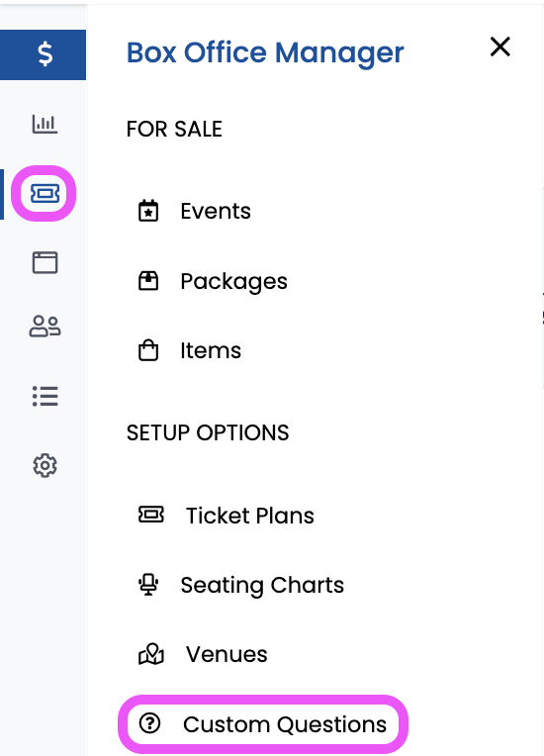The width and height of the screenshot is (544, 756).
Task: Select Items in the menu
Action: [x=211, y=350]
